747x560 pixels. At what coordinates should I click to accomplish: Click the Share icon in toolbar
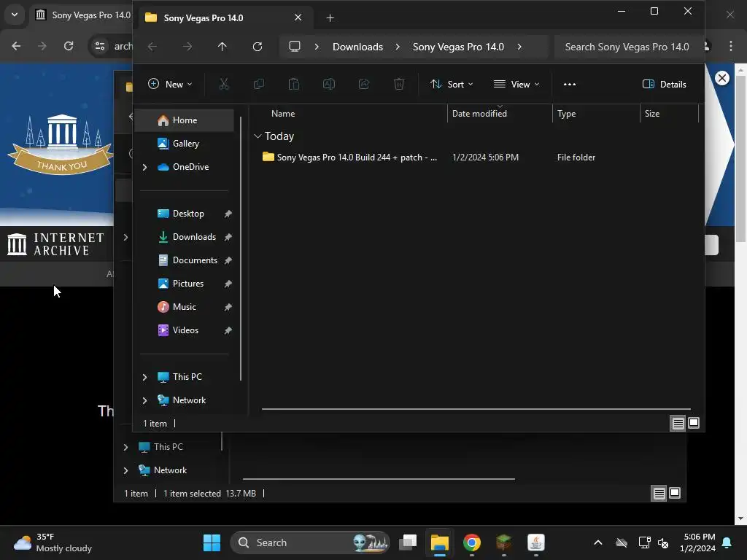pyautogui.click(x=364, y=85)
